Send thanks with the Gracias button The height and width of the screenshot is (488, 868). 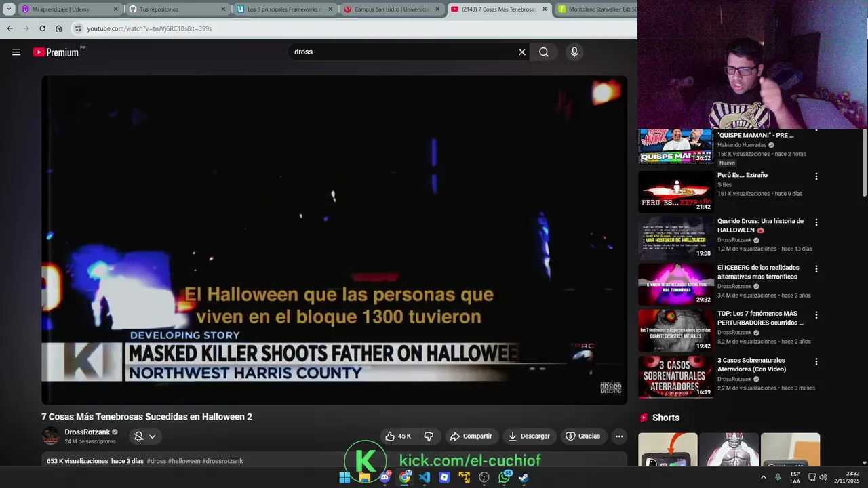(x=583, y=436)
